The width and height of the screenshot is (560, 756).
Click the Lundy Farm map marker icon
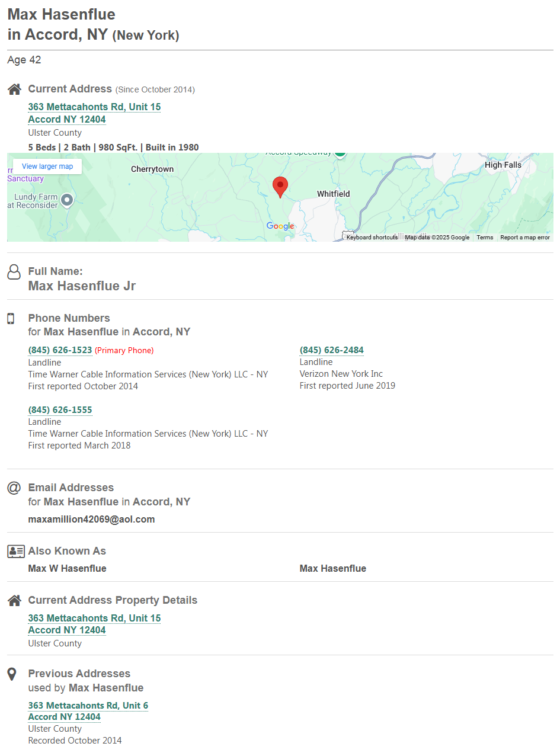coord(67,200)
